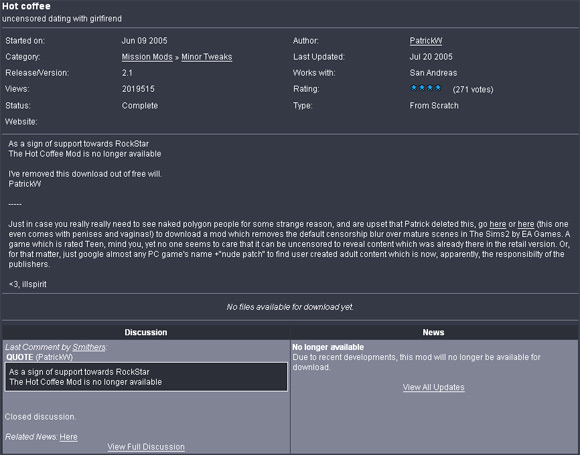Click the 'No files available for download' notice

tap(290, 307)
